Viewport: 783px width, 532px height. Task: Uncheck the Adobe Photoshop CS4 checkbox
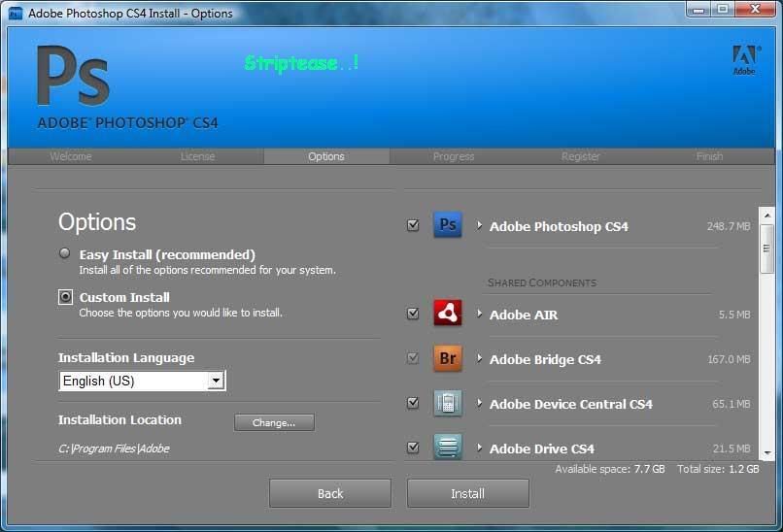pyautogui.click(x=413, y=225)
